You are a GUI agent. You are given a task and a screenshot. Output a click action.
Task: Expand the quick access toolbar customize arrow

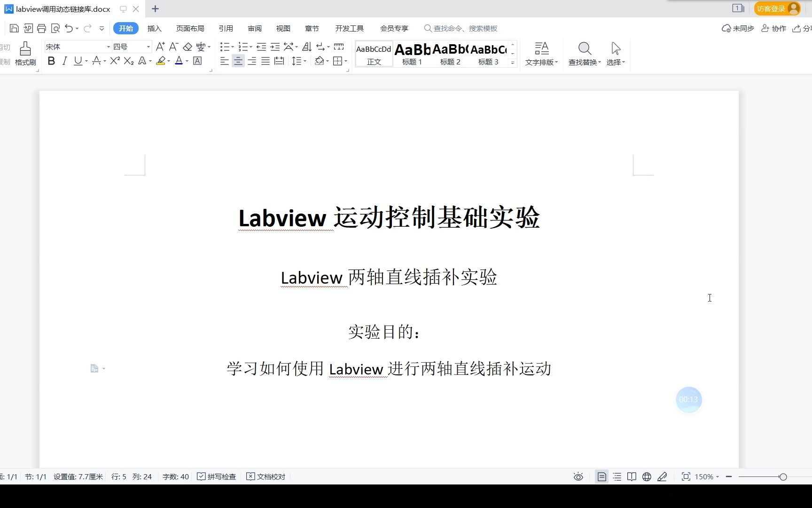pos(101,28)
